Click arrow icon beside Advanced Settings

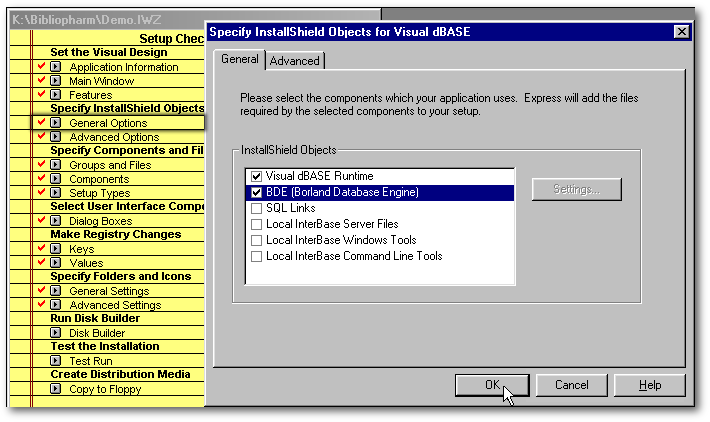coord(55,305)
